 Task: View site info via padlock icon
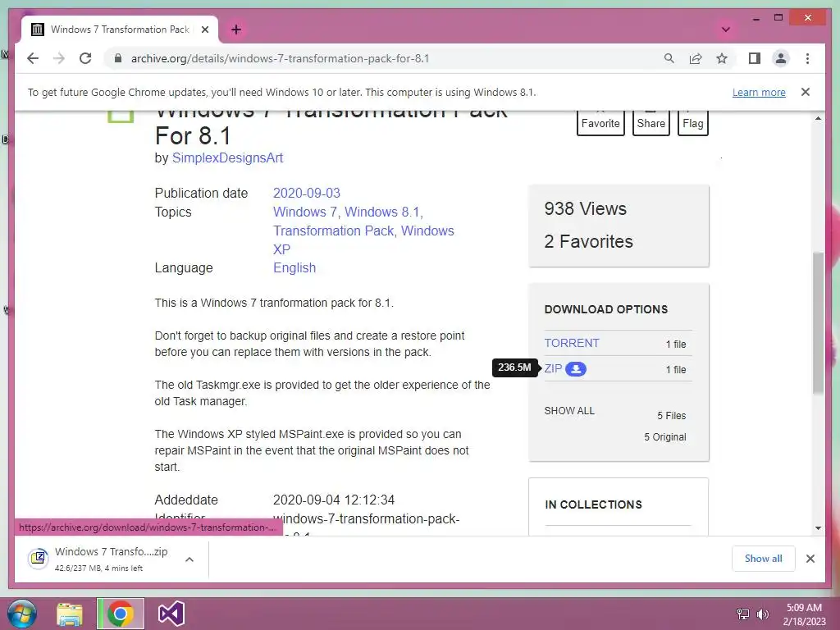[118, 58]
